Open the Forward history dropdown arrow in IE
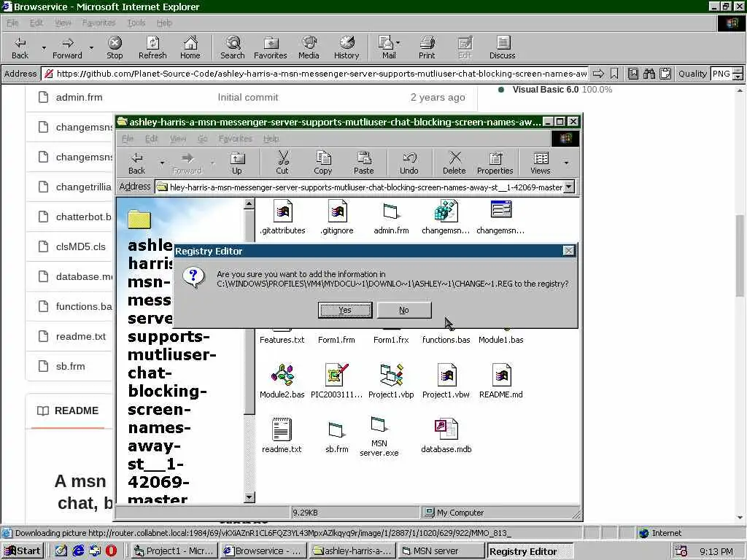The height and width of the screenshot is (560, 747). [91, 47]
